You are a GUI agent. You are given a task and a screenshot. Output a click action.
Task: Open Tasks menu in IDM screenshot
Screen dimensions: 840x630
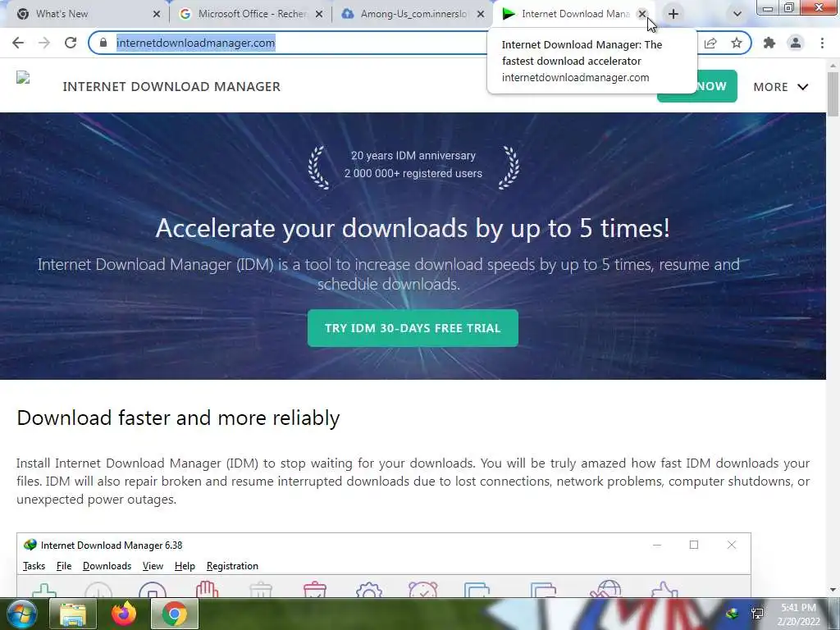[34, 566]
